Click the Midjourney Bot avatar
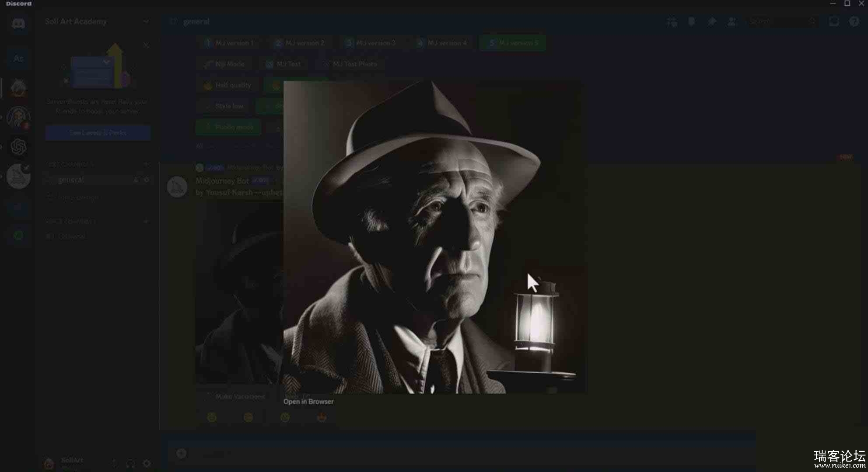 pos(177,187)
